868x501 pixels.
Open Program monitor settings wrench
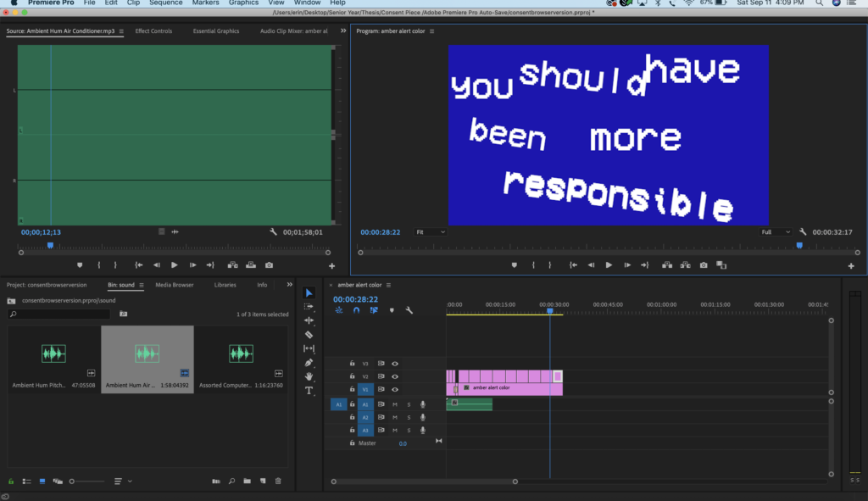(803, 232)
